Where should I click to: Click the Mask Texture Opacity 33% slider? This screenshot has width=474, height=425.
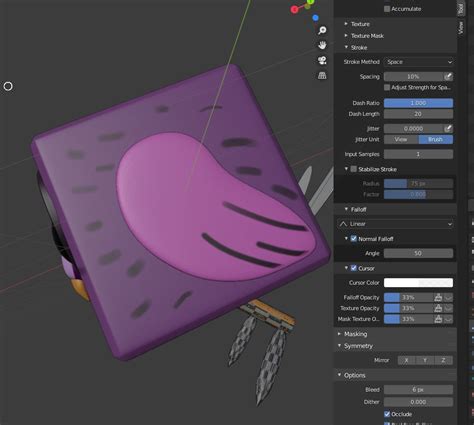click(409, 319)
